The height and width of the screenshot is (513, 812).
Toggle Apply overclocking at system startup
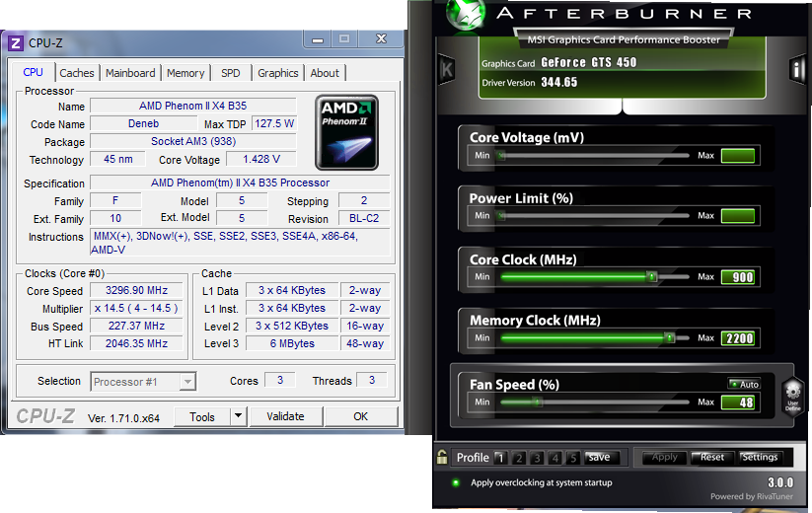[456, 482]
